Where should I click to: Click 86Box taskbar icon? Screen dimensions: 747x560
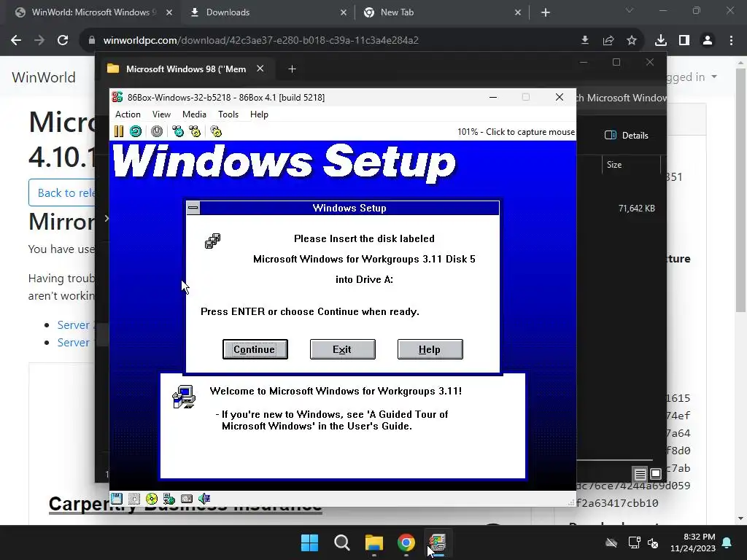coord(438,542)
